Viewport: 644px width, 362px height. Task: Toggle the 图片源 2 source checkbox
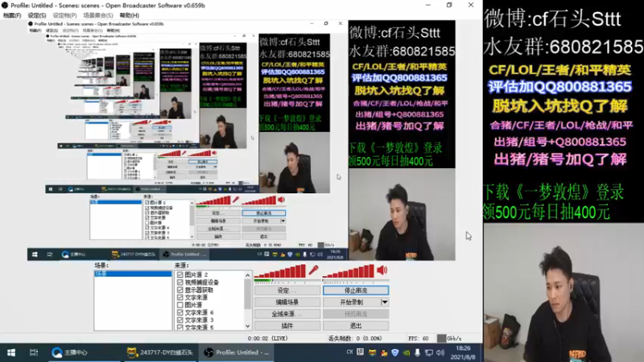pos(180,274)
